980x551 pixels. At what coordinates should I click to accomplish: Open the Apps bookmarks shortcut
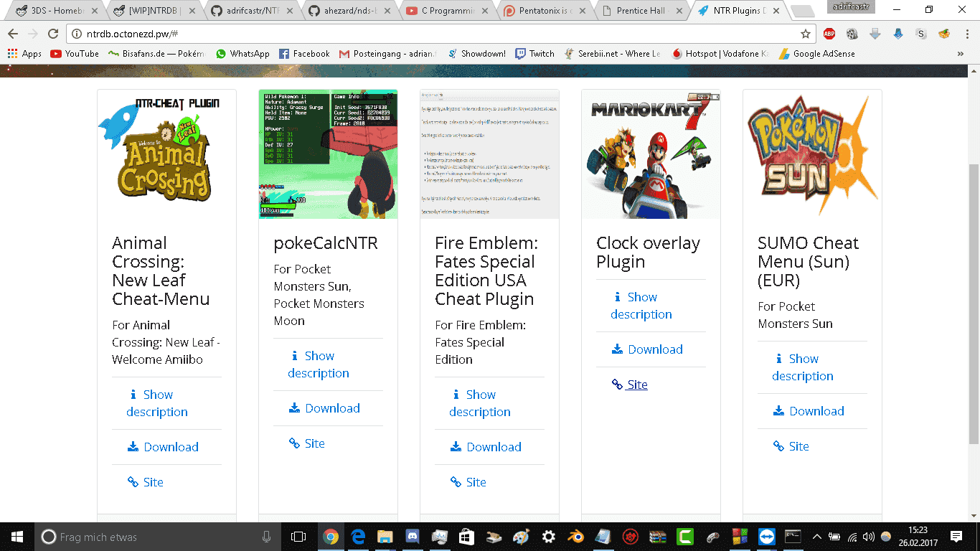(x=24, y=54)
